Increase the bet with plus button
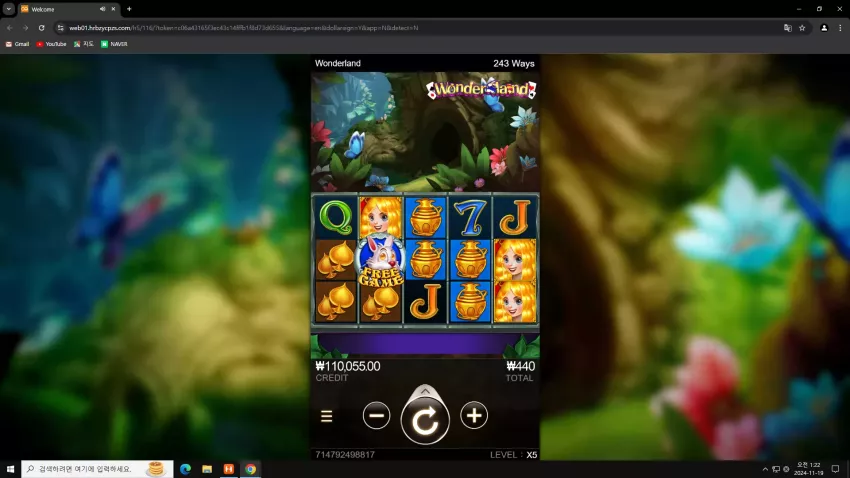 474,416
